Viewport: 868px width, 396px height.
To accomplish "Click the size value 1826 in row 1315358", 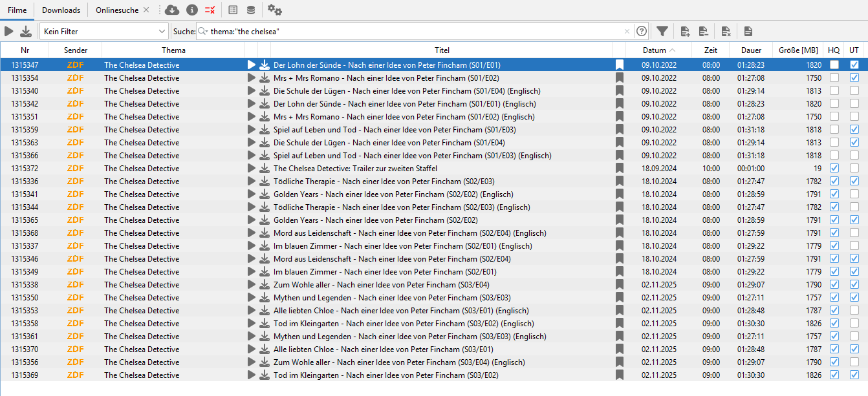I will click(814, 323).
